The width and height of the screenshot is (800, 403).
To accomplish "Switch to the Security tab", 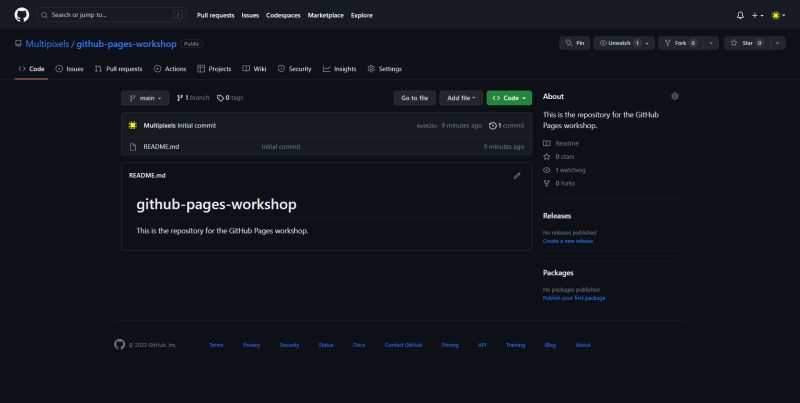I will click(294, 69).
